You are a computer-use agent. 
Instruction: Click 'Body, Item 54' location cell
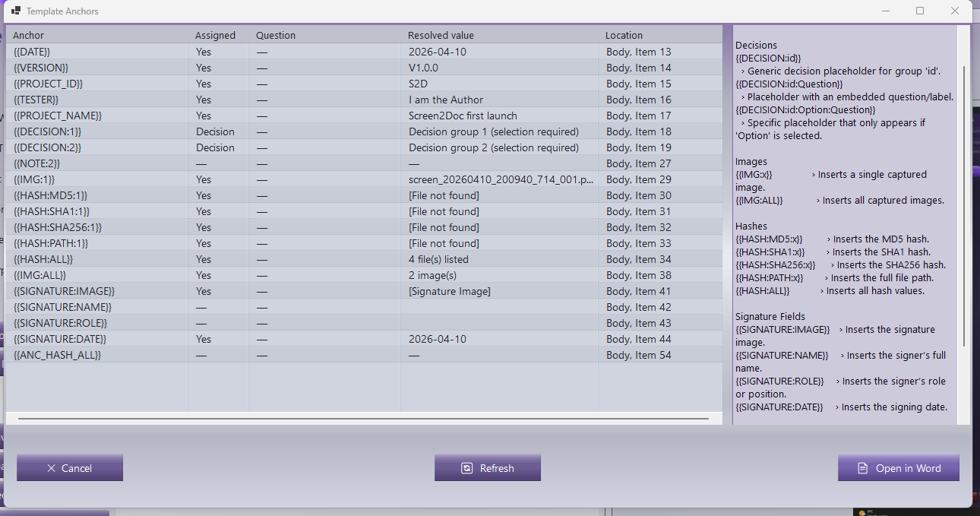(639, 355)
